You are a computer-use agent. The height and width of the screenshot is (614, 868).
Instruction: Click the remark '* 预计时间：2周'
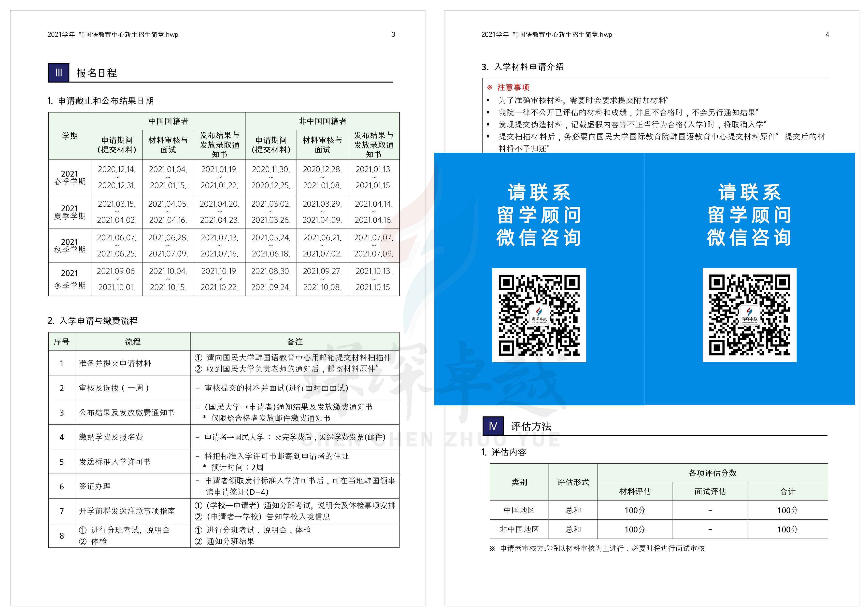(x=233, y=467)
